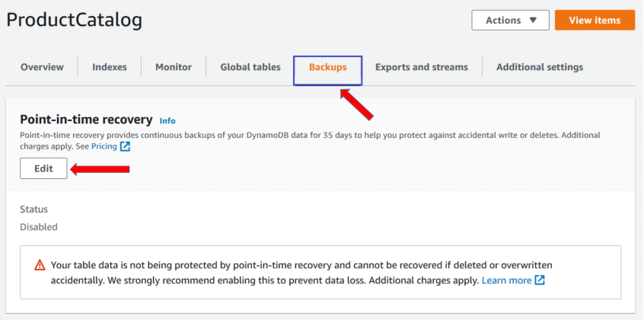Click the data loss warning message text
This screenshot has height=320, width=644.
coord(301,273)
